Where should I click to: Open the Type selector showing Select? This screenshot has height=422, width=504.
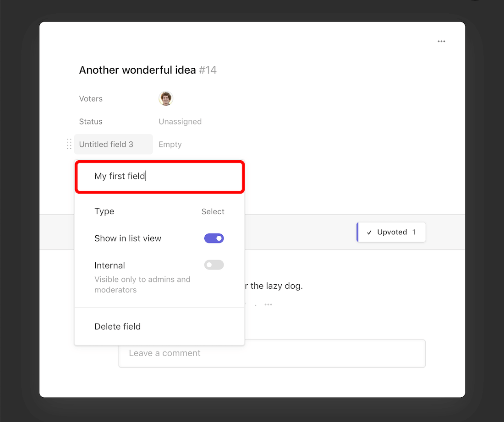click(213, 211)
